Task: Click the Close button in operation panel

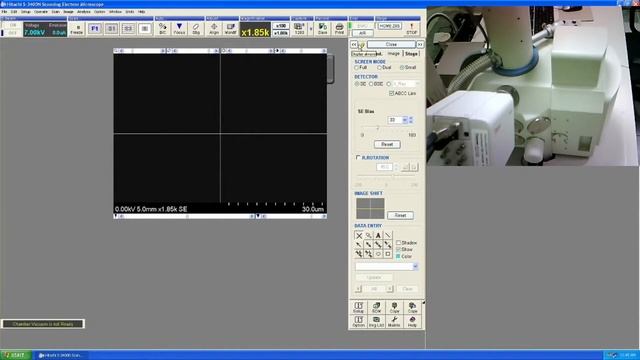Action: click(391, 44)
